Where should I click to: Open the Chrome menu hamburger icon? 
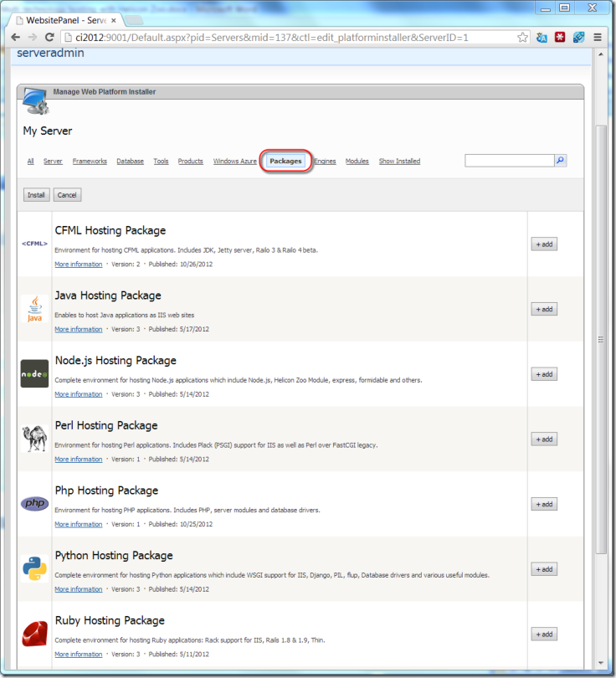tap(598, 38)
